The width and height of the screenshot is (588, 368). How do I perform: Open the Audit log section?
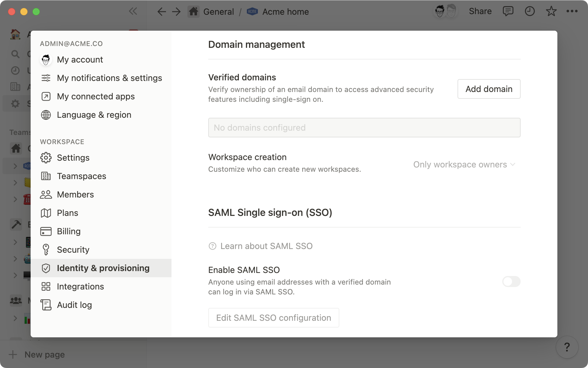(x=74, y=305)
